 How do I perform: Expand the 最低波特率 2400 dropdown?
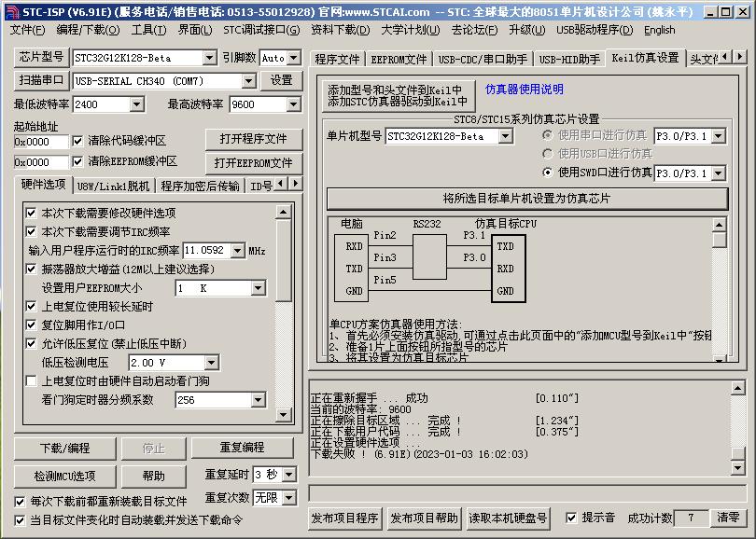tap(137, 104)
